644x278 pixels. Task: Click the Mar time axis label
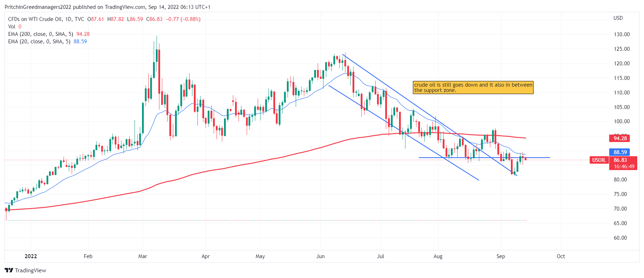(x=143, y=256)
